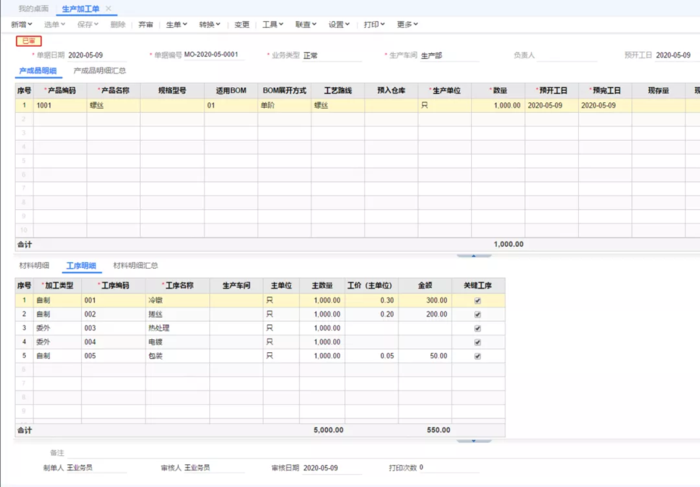The width and height of the screenshot is (700, 487).
Task: Open the 联查 dropdown menu
Action: click(x=306, y=25)
